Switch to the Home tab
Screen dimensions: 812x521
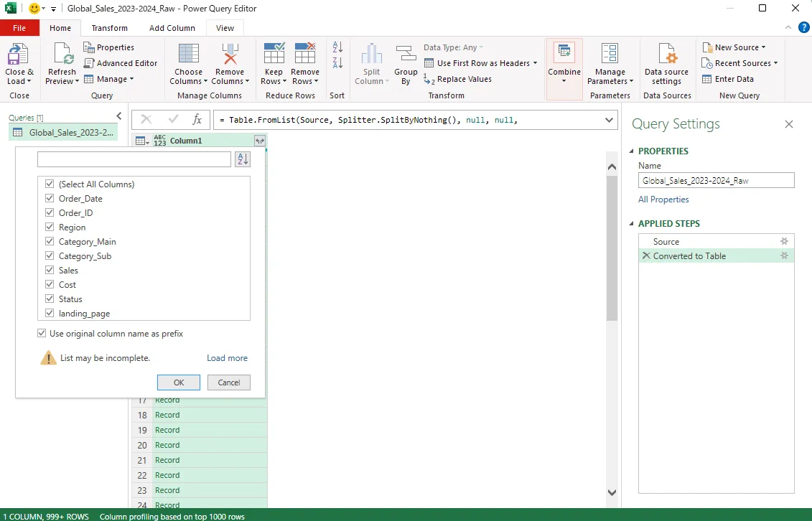click(60, 28)
